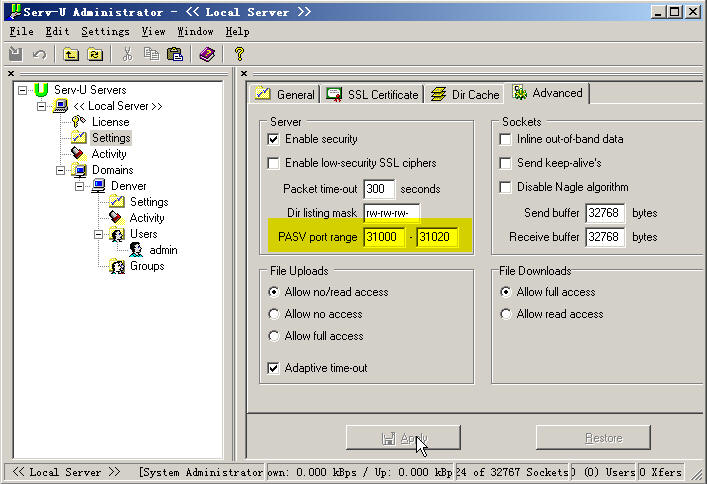The width and height of the screenshot is (707, 484).
Task: Collapse the Denver domain node
Action: coord(79,186)
